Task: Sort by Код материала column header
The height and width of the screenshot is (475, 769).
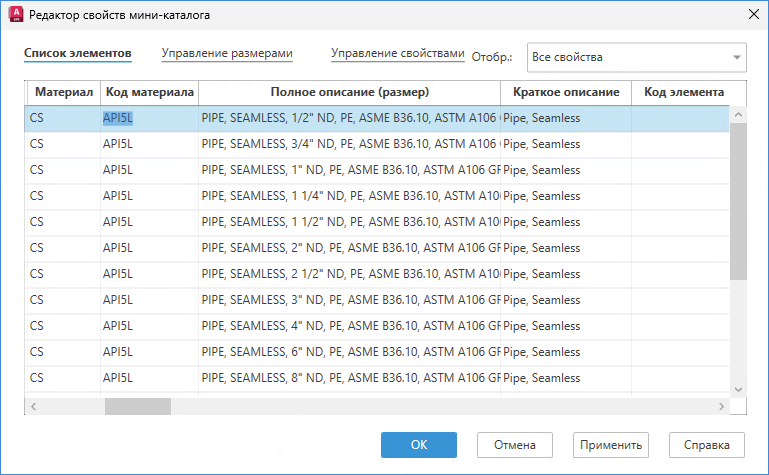Action: [149, 92]
